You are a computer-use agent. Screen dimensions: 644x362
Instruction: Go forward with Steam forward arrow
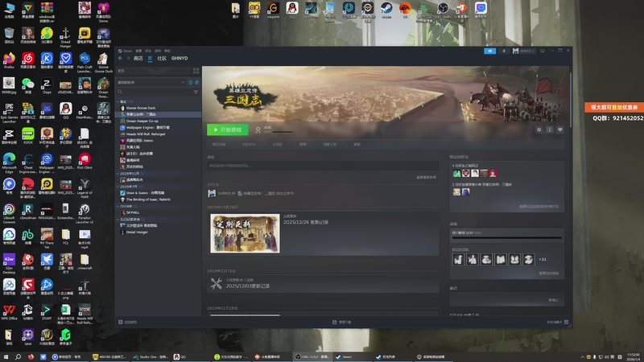[x=128, y=58]
